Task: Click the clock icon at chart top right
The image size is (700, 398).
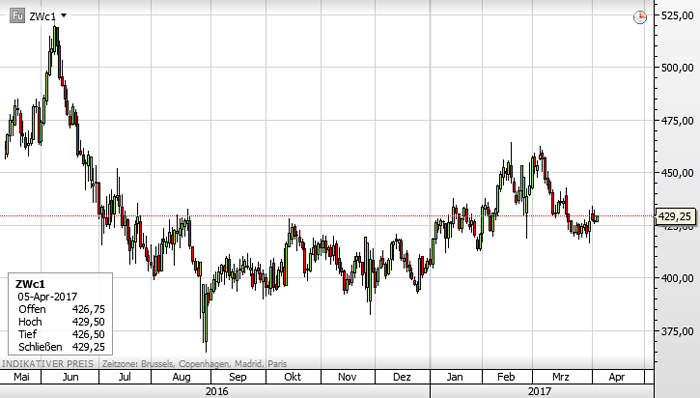Action: point(640,17)
